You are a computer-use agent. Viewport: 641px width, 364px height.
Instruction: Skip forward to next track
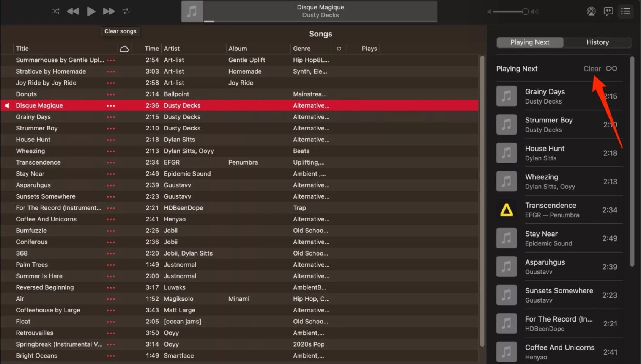pos(109,11)
